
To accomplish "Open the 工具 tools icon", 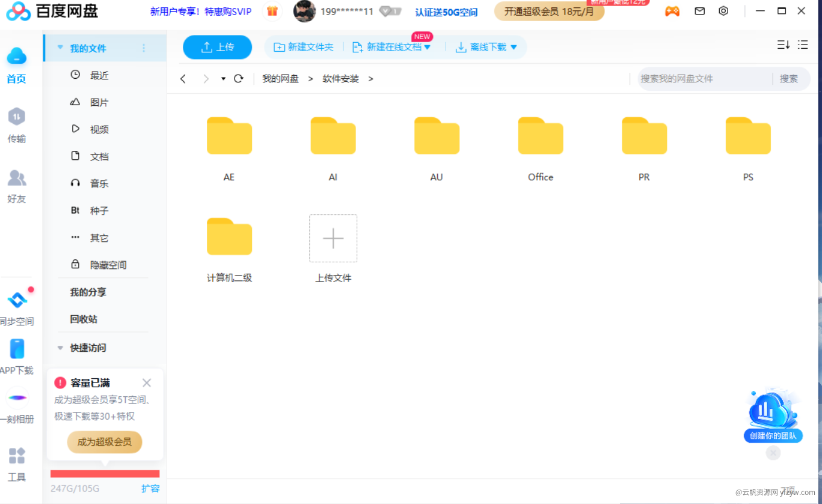I will [x=17, y=455].
